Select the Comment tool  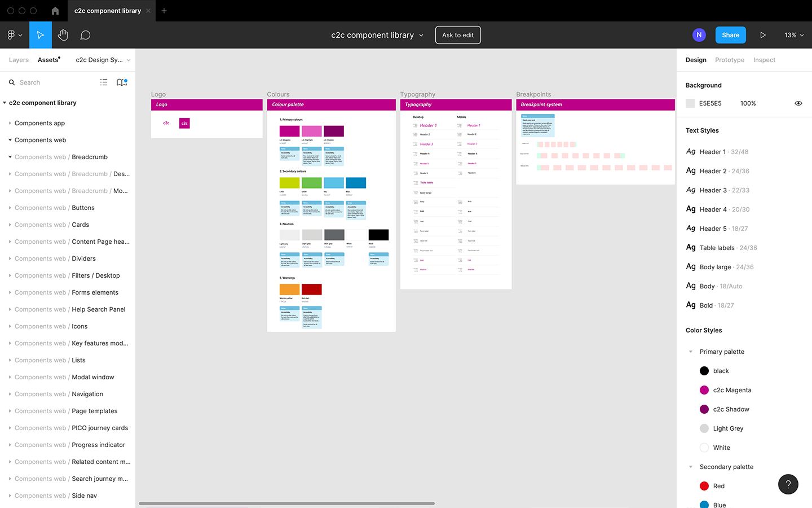(x=85, y=35)
